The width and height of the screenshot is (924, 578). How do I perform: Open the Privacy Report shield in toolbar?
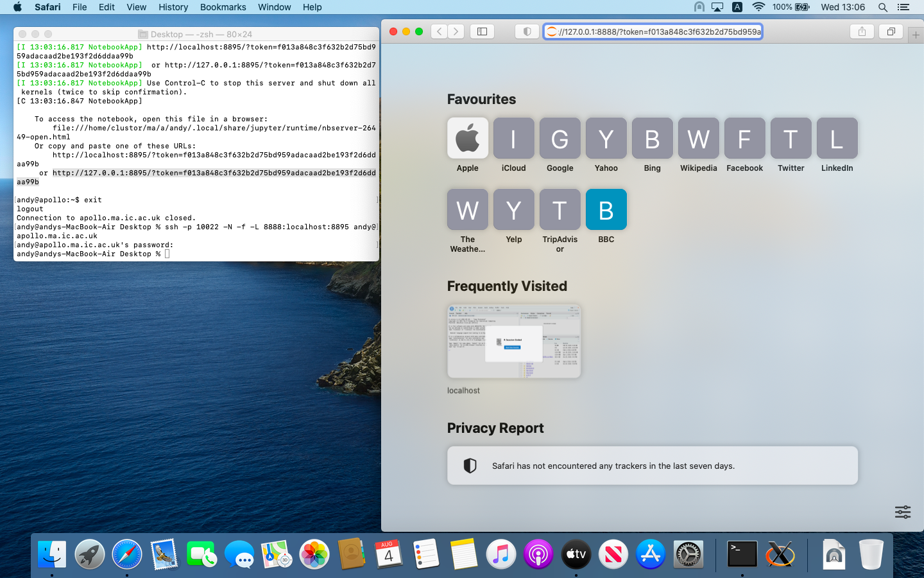527,31
